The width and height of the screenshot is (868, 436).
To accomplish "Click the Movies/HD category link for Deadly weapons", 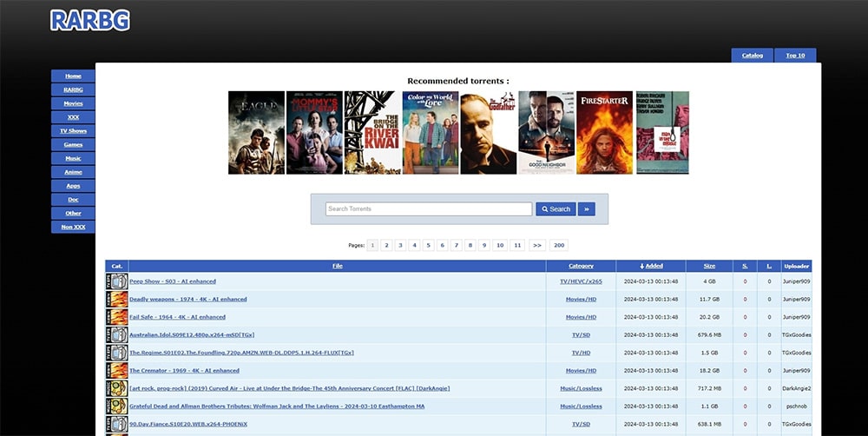I will [x=581, y=300].
